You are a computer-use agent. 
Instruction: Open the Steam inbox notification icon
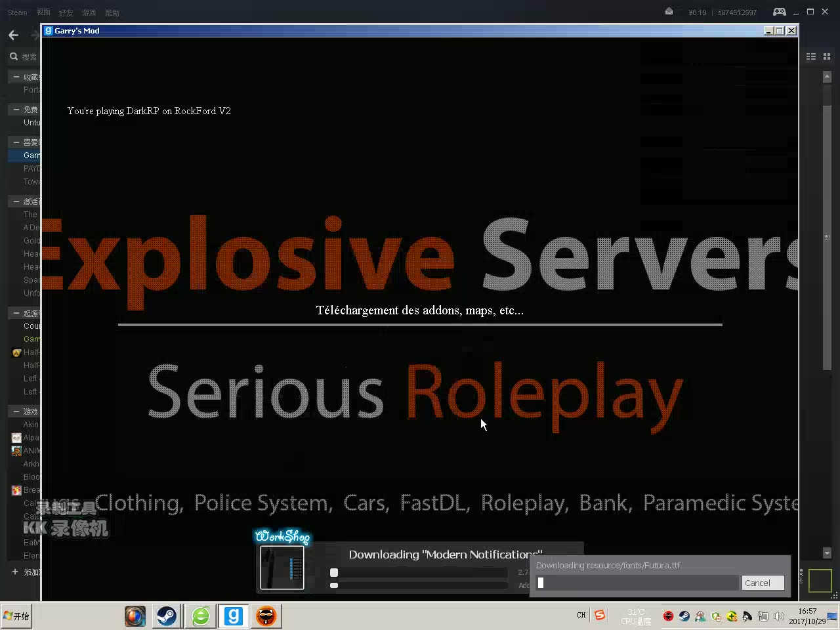(x=669, y=11)
